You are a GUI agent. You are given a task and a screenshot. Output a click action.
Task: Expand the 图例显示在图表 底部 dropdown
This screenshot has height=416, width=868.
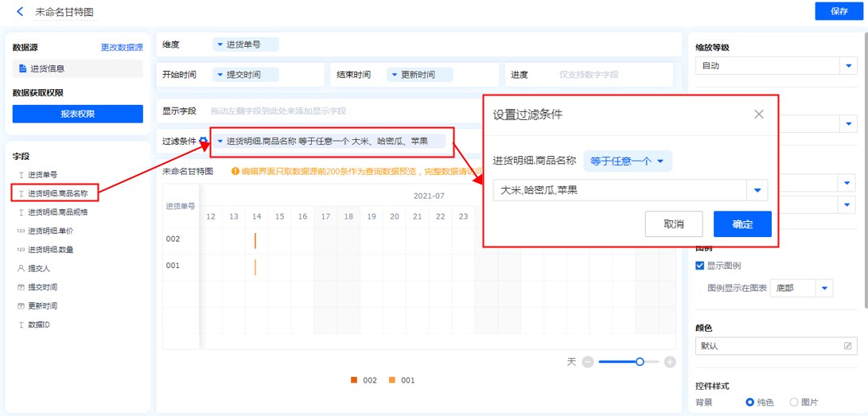pos(825,288)
